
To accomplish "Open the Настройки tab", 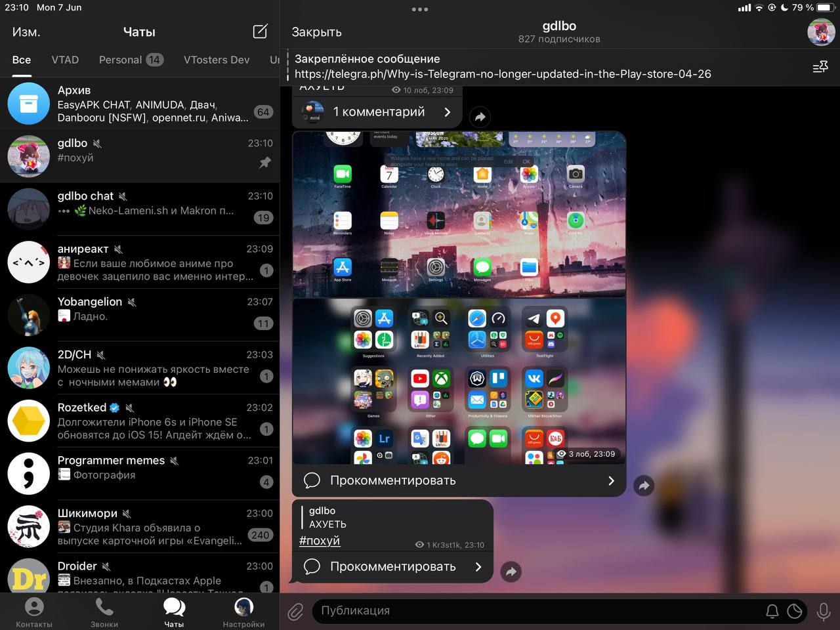I will [243, 612].
